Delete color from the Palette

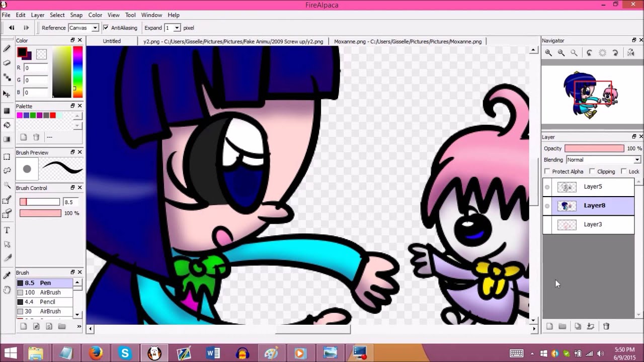(36, 137)
